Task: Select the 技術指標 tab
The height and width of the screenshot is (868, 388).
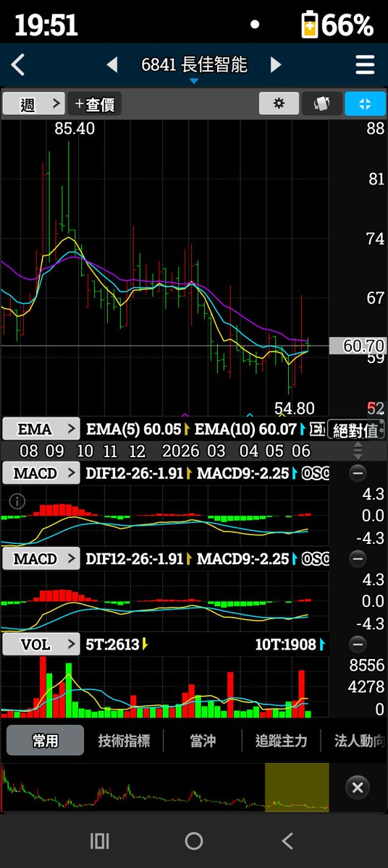Action: (124, 741)
